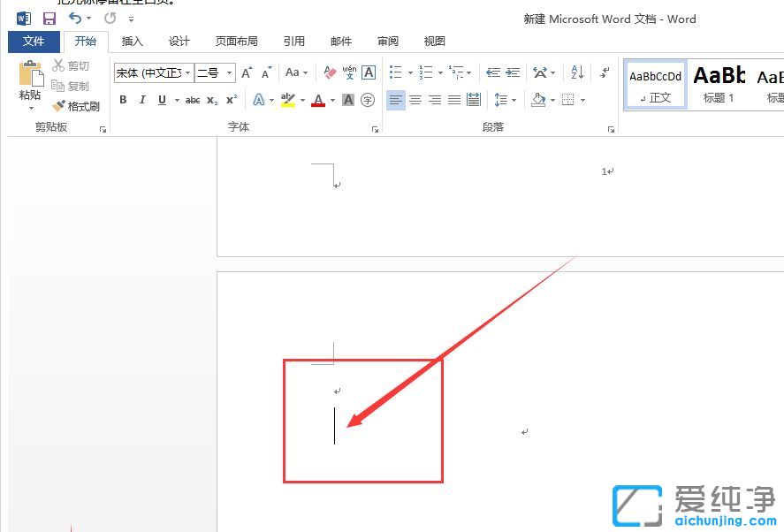The image size is (784, 532).
Task: Expand the Line Spacing options dropdown
Action: [x=514, y=99]
